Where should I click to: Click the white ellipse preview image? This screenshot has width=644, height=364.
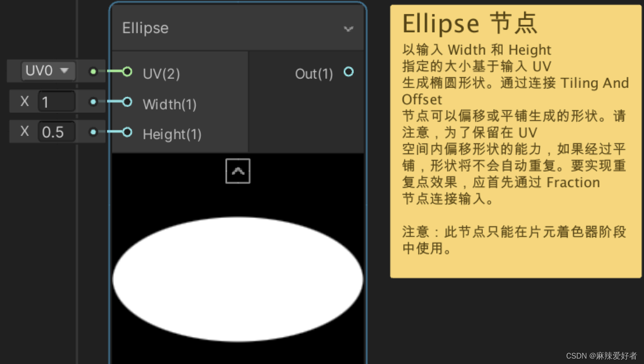pos(238,280)
